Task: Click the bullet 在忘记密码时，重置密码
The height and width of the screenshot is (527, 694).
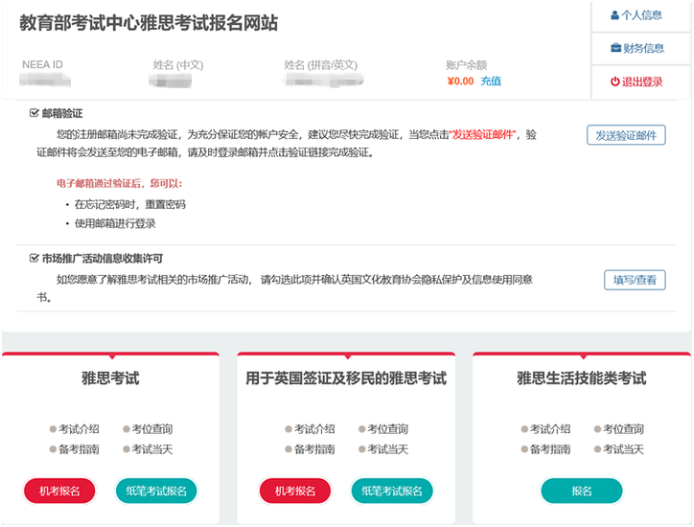Action: pyautogui.click(x=130, y=204)
